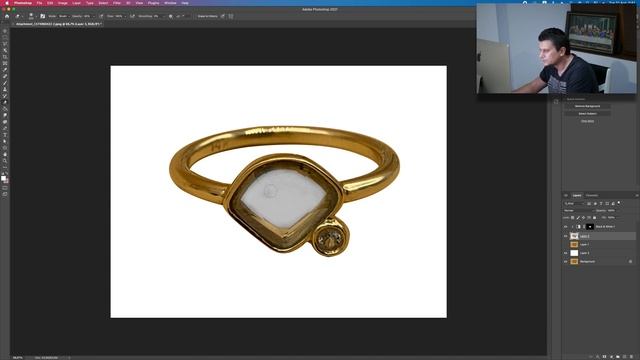Select the Pen tool
Image resolution: width=640 pixels, height=360 pixels.
coord(5,128)
